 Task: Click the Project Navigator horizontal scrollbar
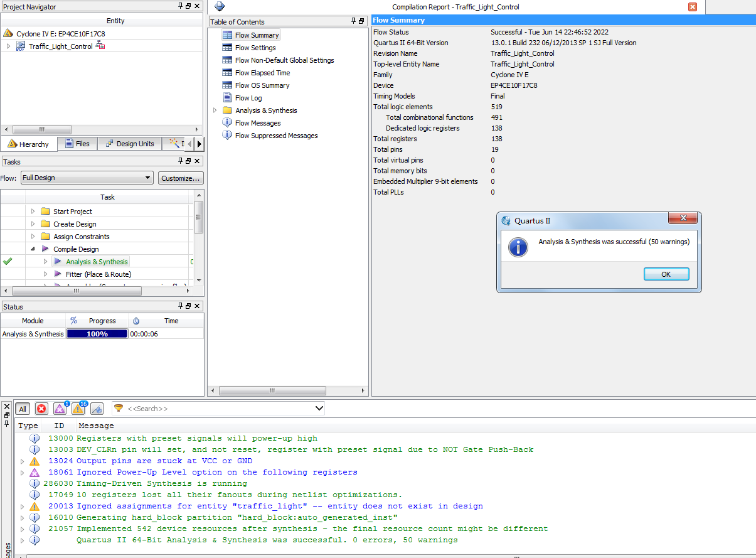coord(102,129)
